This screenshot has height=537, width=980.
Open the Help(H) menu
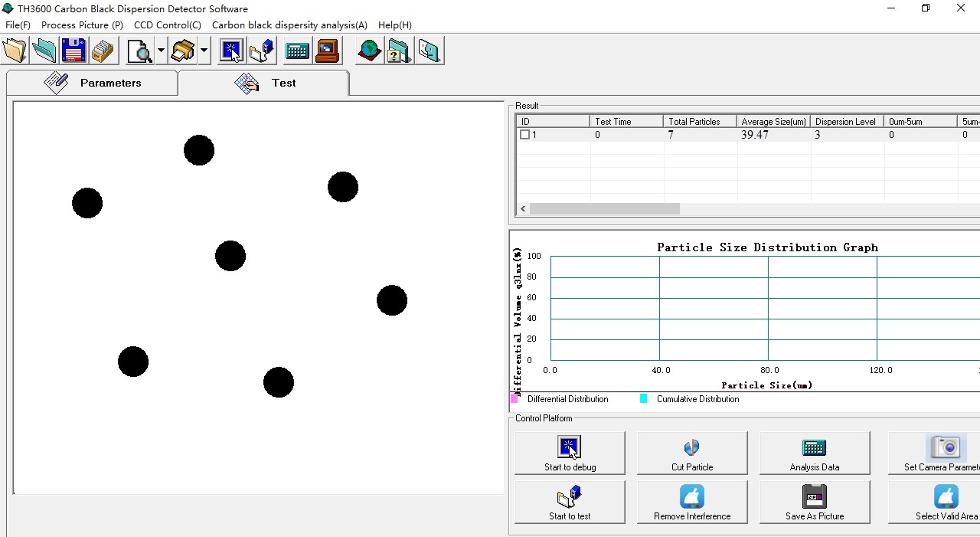395,25
